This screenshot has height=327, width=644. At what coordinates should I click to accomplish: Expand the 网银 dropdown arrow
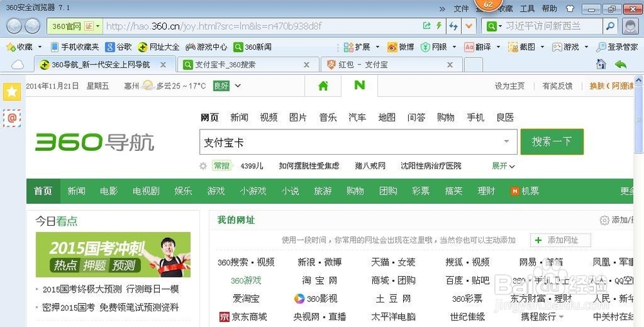454,47
